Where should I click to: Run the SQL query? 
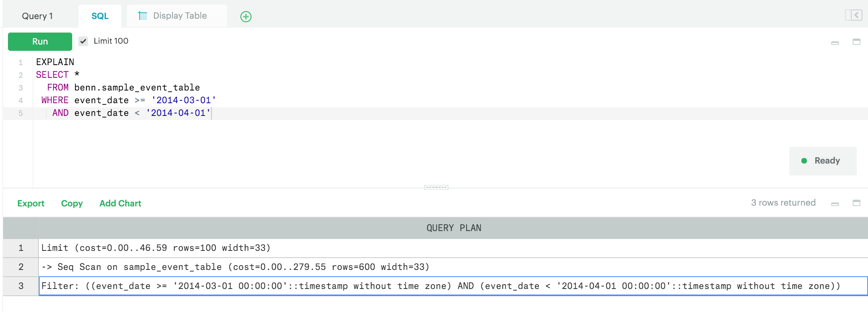(40, 42)
